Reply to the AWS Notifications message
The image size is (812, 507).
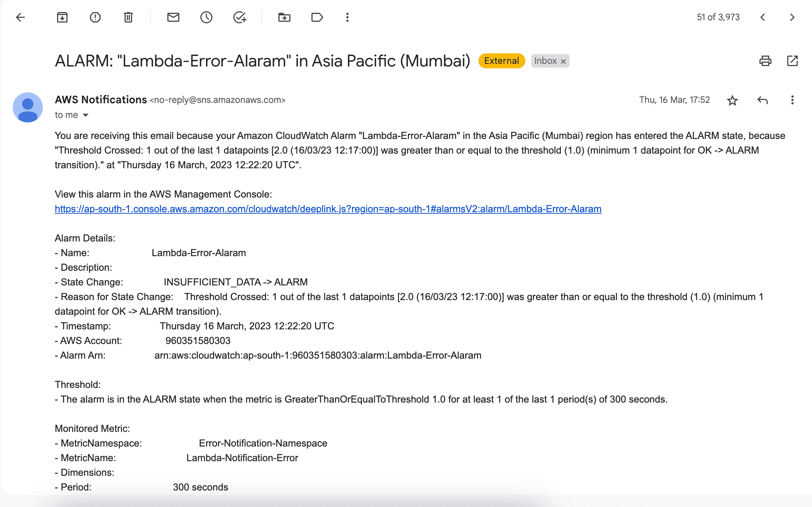pyautogui.click(x=762, y=100)
